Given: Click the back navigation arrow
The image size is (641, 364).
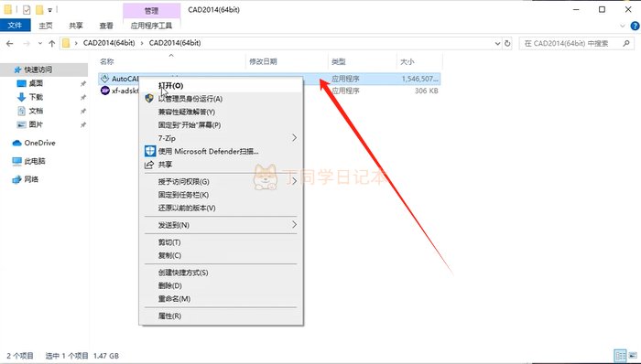Looking at the screenshot, I should [x=10, y=43].
